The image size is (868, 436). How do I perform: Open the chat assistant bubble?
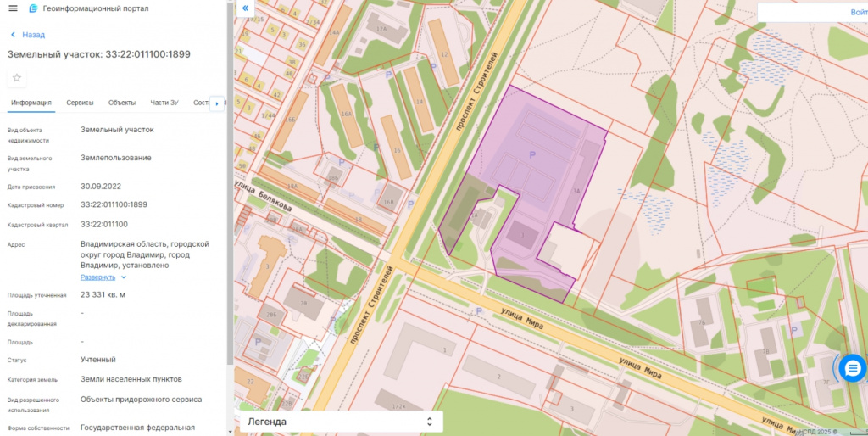click(x=853, y=367)
